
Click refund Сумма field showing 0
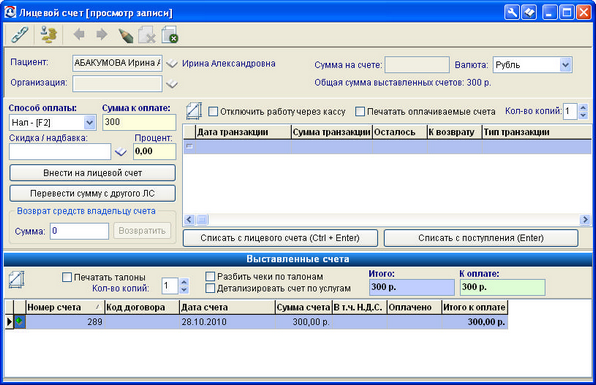(x=79, y=231)
